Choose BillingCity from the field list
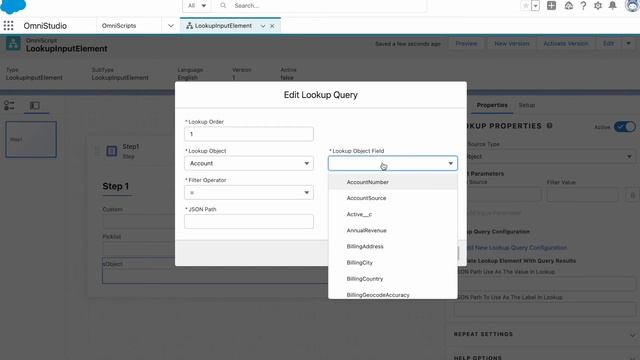 pyautogui.click(x=393, y=263)
